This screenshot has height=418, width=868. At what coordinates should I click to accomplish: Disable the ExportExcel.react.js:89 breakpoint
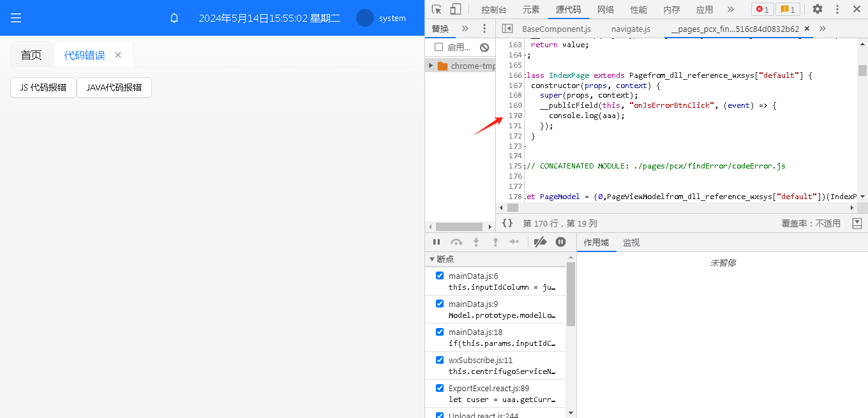(x=440, y=388)
